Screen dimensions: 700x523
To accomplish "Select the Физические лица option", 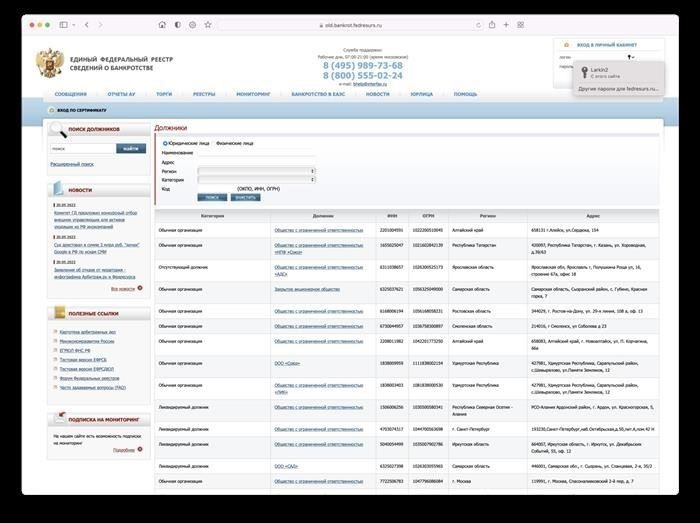I will [234, 143].
